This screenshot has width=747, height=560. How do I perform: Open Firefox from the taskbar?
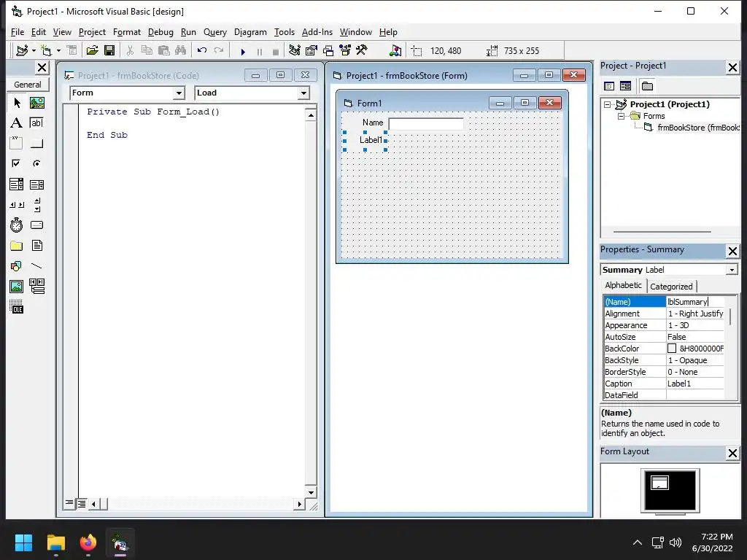(88, 542)
